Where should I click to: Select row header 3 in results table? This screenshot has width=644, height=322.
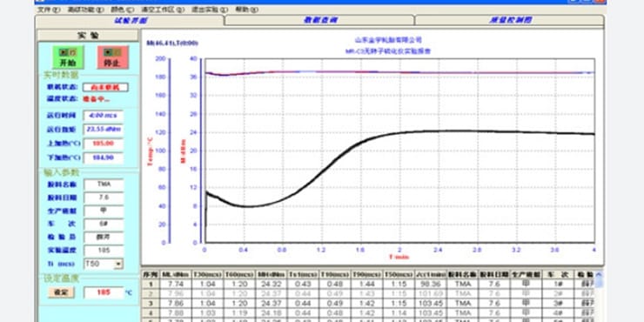point(151,304)
